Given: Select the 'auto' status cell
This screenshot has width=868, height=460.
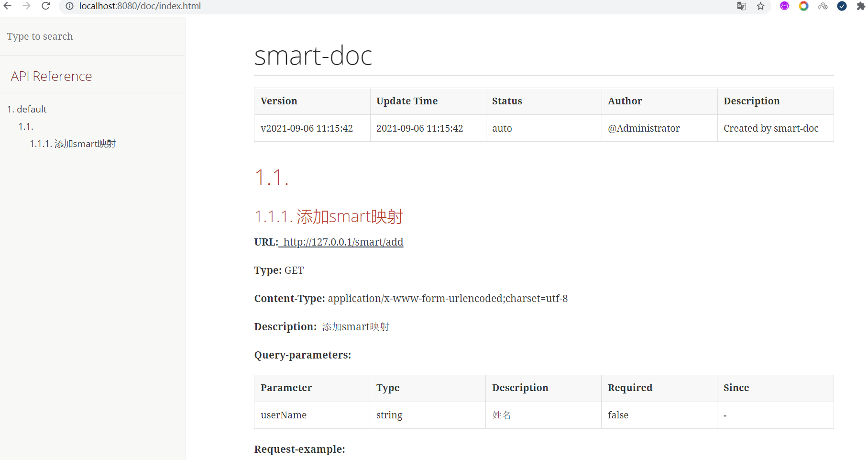Looking at the screenshot, I should click(544, 128).
